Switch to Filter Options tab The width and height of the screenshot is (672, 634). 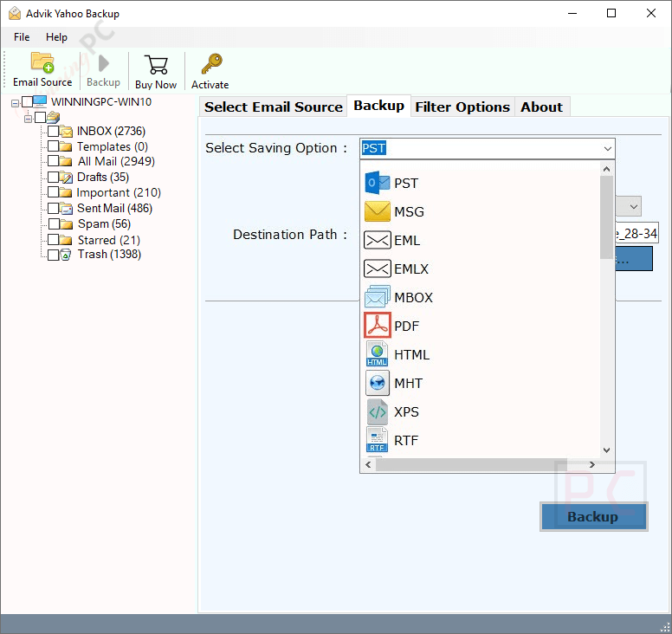tap(462, 107)
